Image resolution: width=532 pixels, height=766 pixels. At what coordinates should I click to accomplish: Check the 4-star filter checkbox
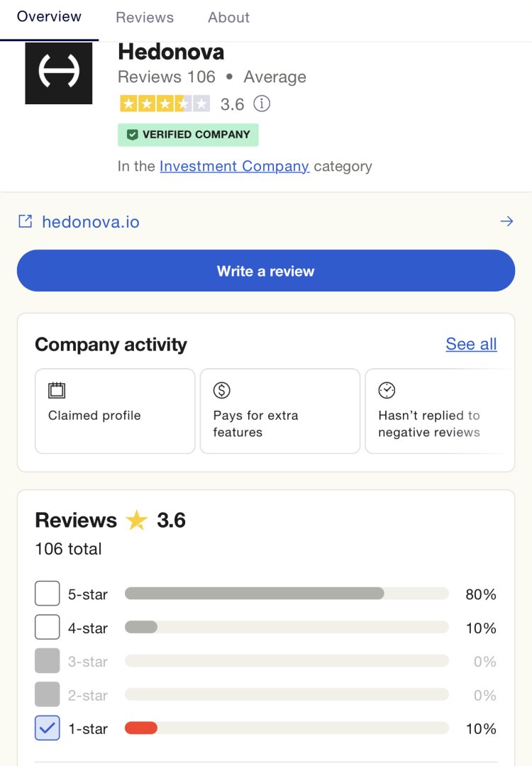coord(47,626)
